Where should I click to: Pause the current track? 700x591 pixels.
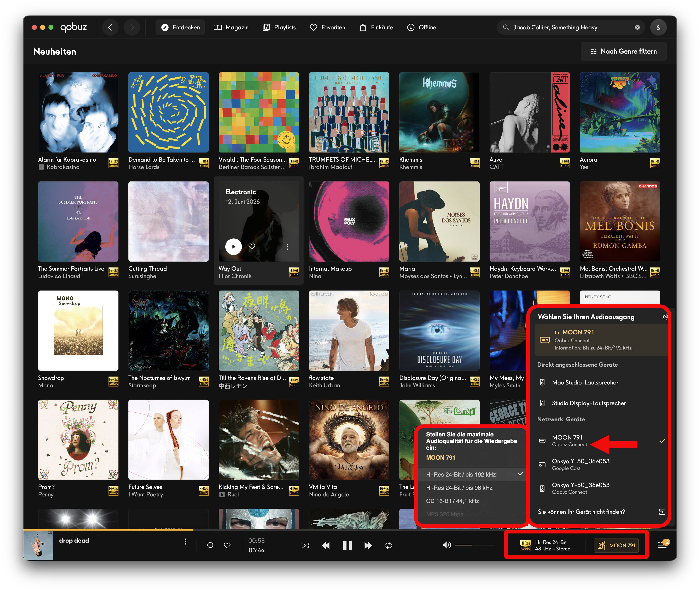pos(348,545)
